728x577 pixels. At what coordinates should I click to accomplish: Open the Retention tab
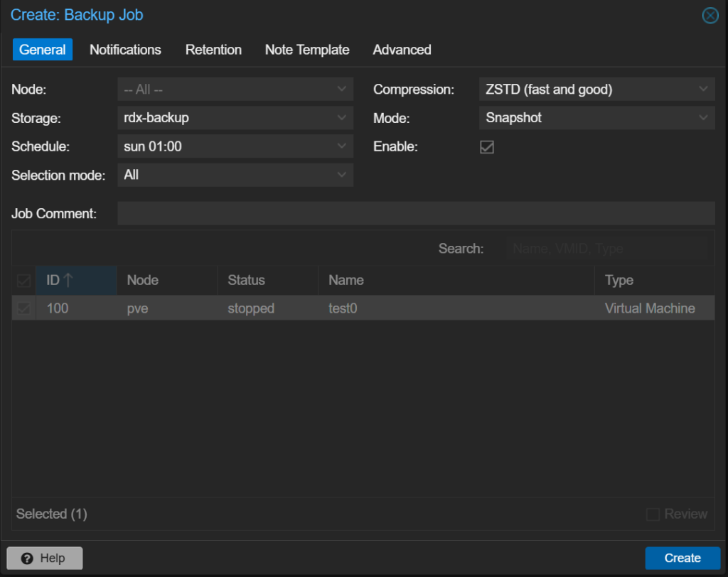click(213, 50)
